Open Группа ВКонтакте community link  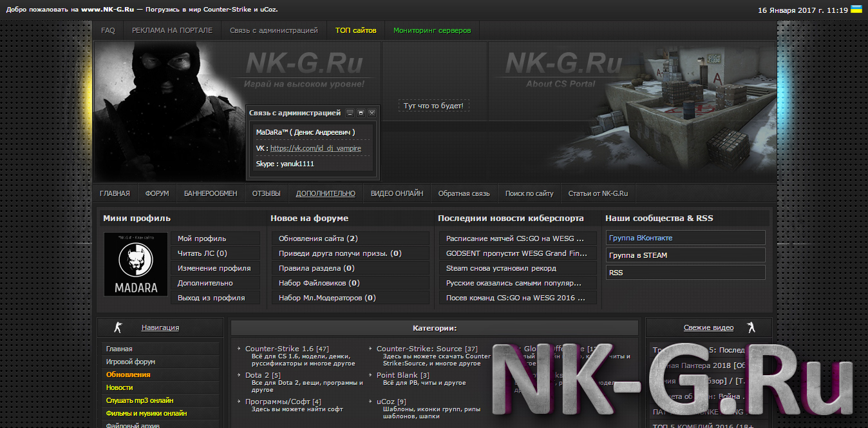pos(685,238)
